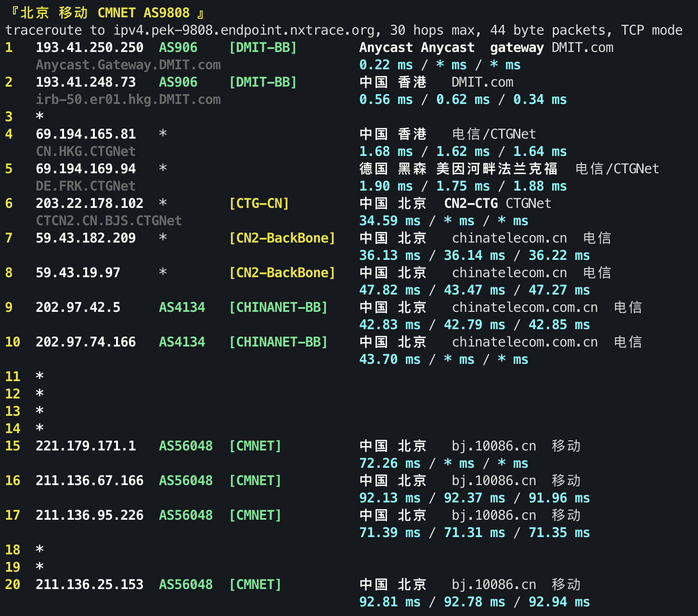Click IP address 211.136.25.153

pos(90,585)
